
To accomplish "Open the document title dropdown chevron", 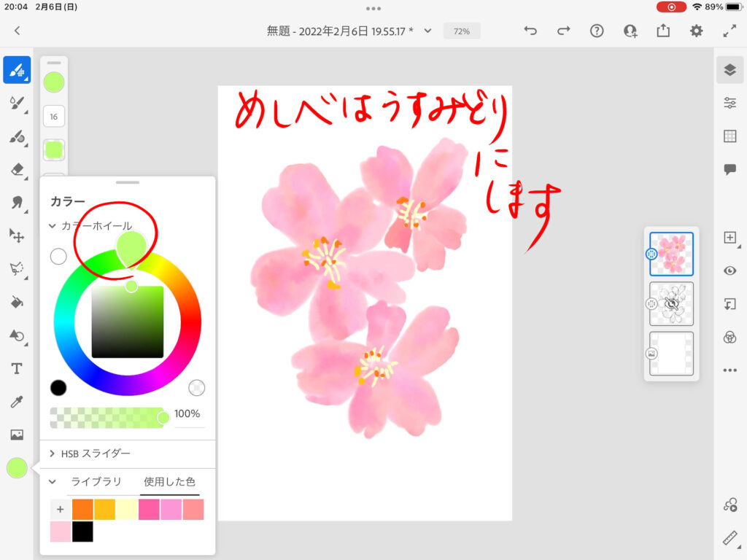I will pyautogui.click(x=428, y=31).
